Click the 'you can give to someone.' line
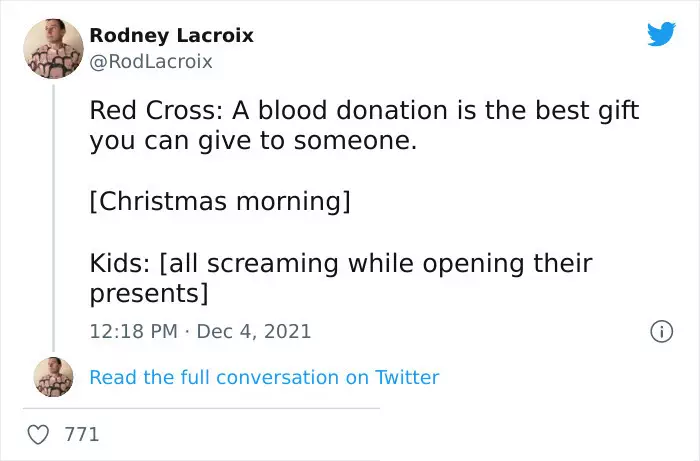The image size is (700, 461). click(x=253, y=141)
